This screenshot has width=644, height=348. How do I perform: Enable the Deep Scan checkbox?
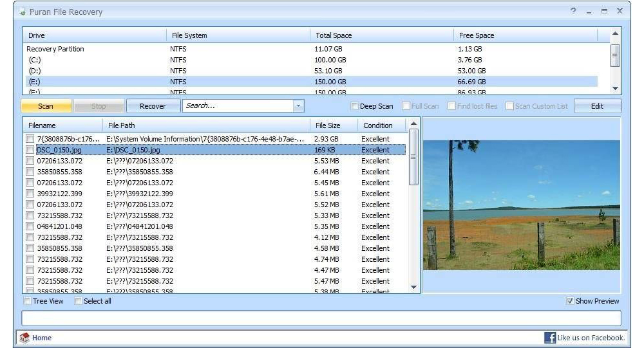tap(354, 106)
